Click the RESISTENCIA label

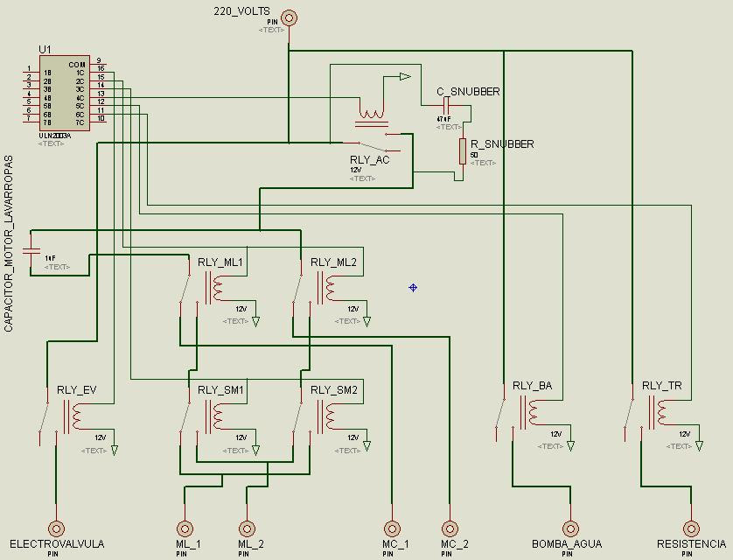[x=691, y=544]
